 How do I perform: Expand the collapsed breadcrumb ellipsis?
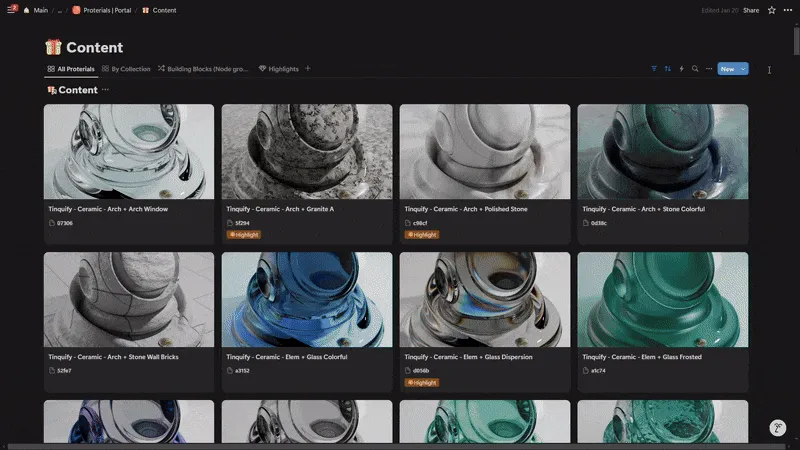tap(60, 10)
